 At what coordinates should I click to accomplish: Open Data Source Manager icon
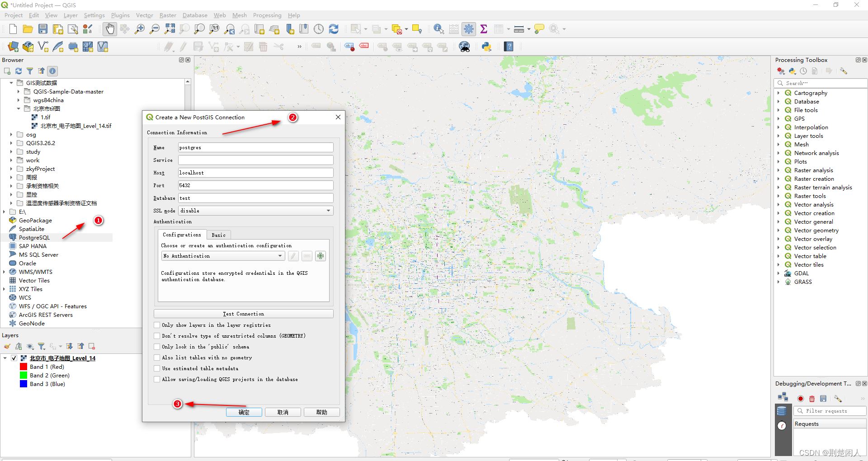13,47
